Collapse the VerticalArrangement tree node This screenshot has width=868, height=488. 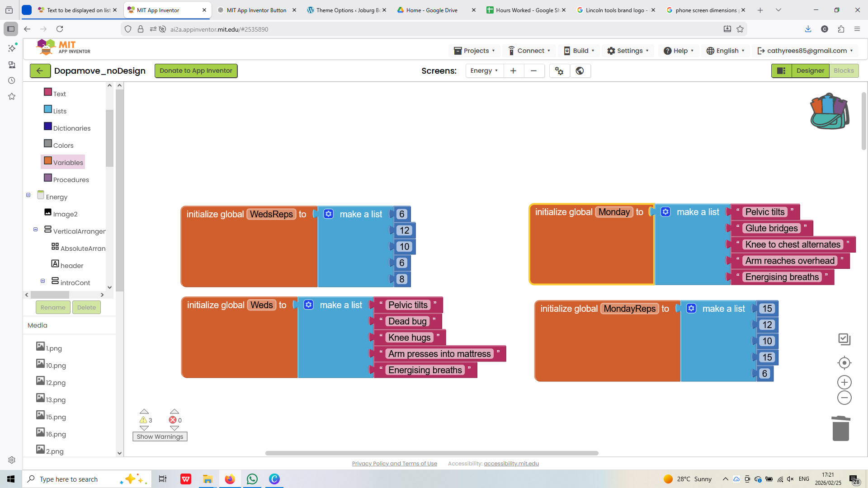point(35,230)
